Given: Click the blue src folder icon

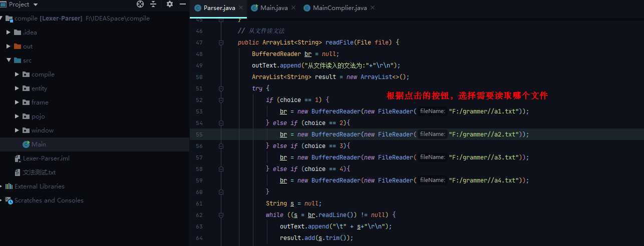Looking at the screenshot, I should 18,60.
